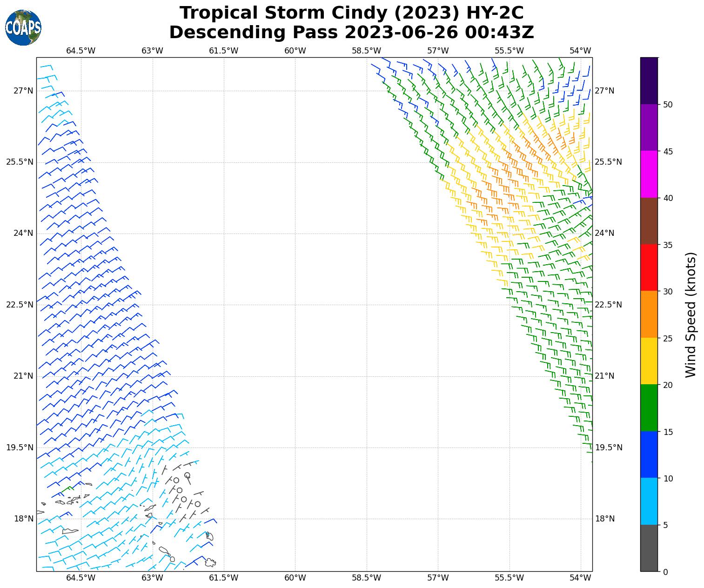Click the COAPS globe logo

tap(23, 28)
